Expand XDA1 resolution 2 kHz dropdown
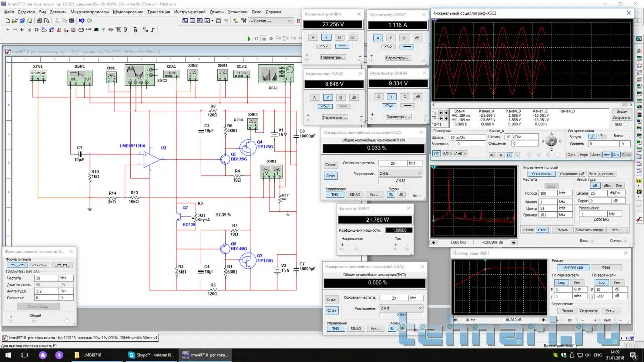This screenshot has height=362, width=644. point(400,173)
